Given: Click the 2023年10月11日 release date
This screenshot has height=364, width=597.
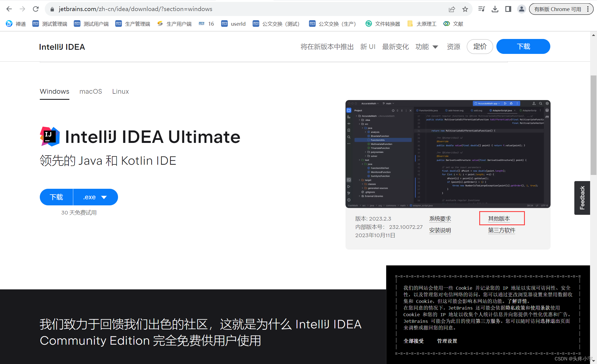Looking at the screenshot, I should [375, 235].
